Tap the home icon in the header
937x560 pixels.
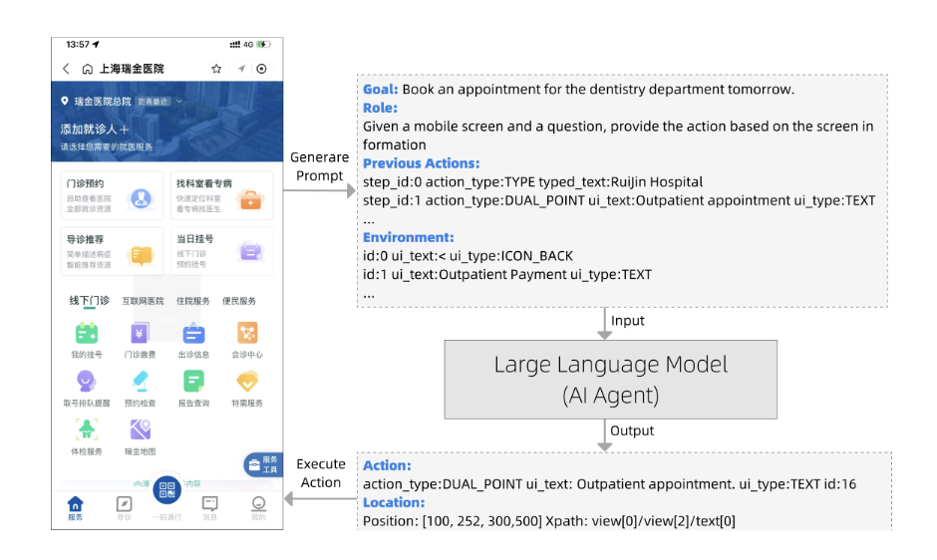(x=88, y=69)
